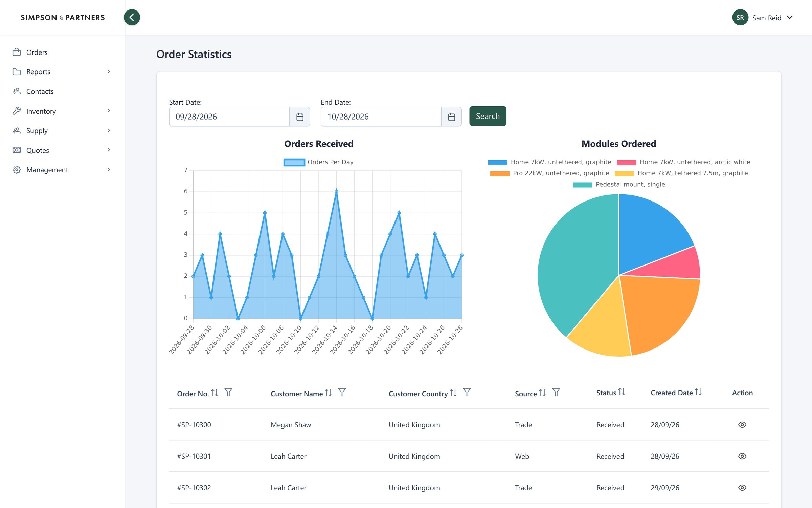Click the Inventory wrench icon
This screenshot has height=508, width=812.
(17, 111)
